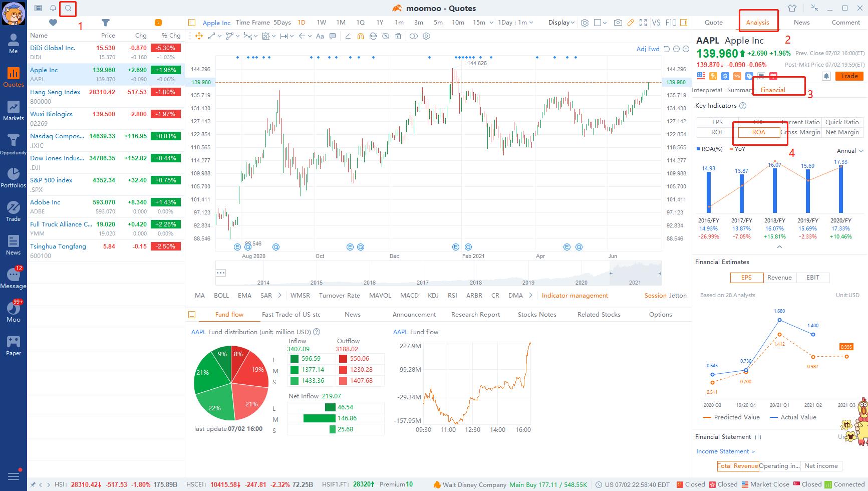The height and width of the screenshot is (491, 868).
Task: Open the Related Stocks tab
Action: click(x=599, y=315)
